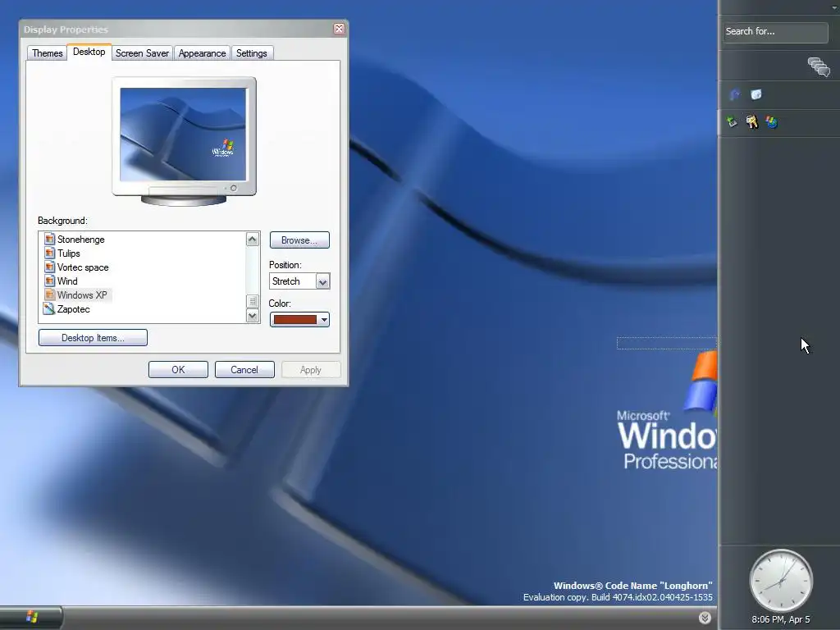Viewport: 840px width, 630px height.
Task: Focus the Search for... field
Action: coord(774,32)
